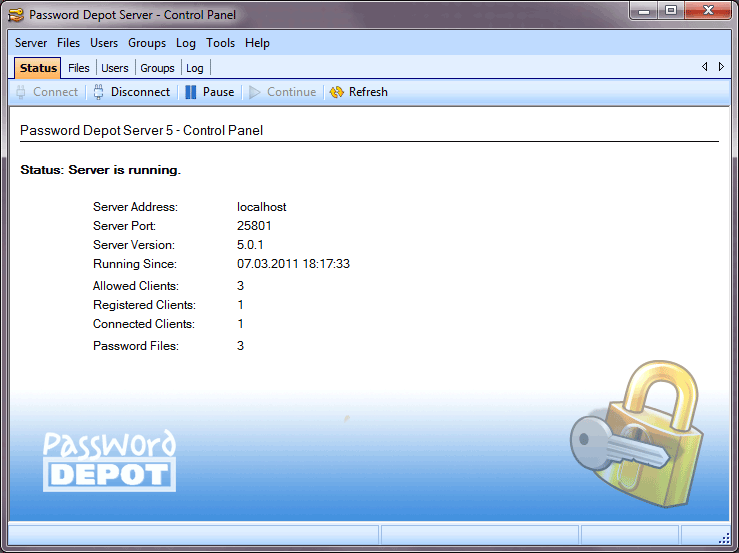Select the Status tab

click(x=38, y=68)
